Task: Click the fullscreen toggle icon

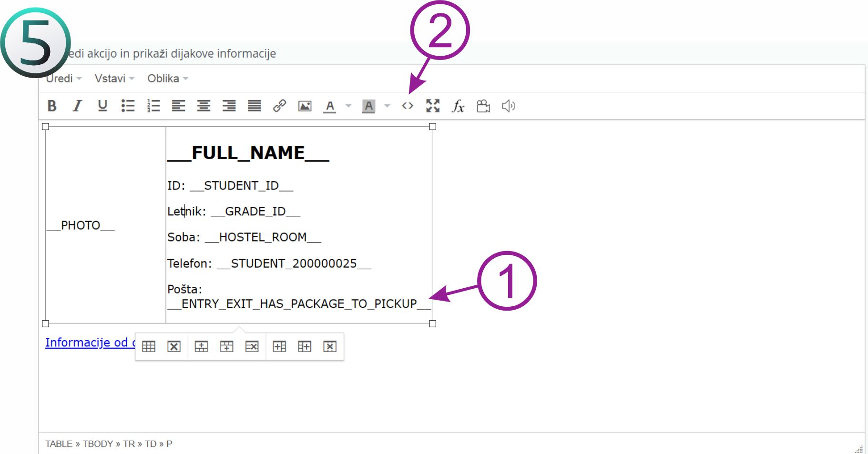Action: (x=432, y=106)
